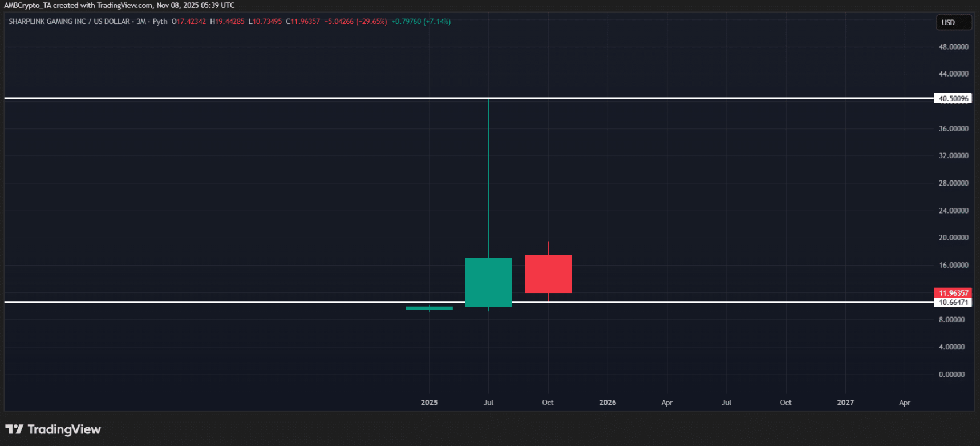The image size is (980, 446).
Task: Click the 28.00000 price axis label
Action: [x=953, y=183]
